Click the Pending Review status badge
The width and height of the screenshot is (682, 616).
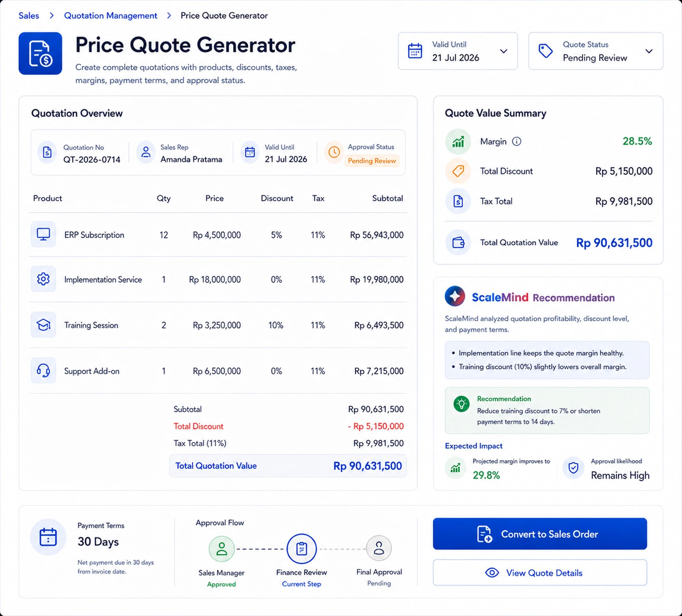[372, 161]
